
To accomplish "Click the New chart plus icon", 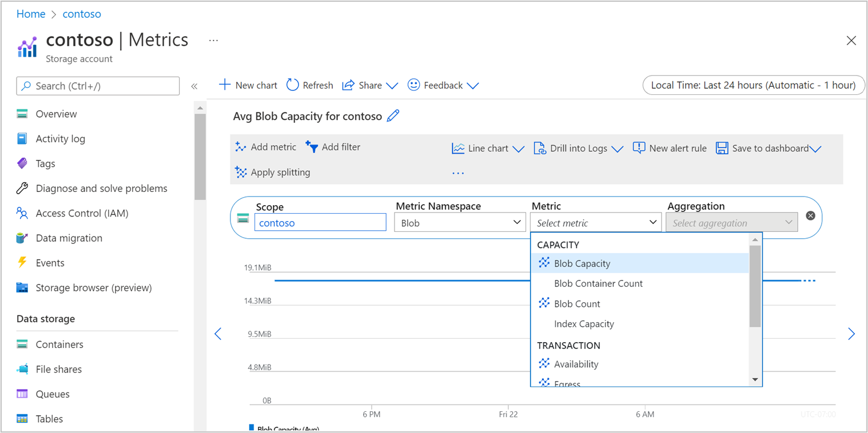I will click(x=225, y=85).
